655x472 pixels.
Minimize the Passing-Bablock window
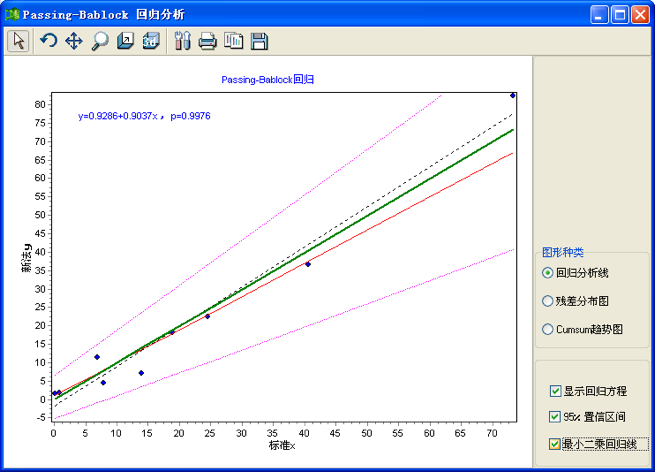[x=599, y=15]
